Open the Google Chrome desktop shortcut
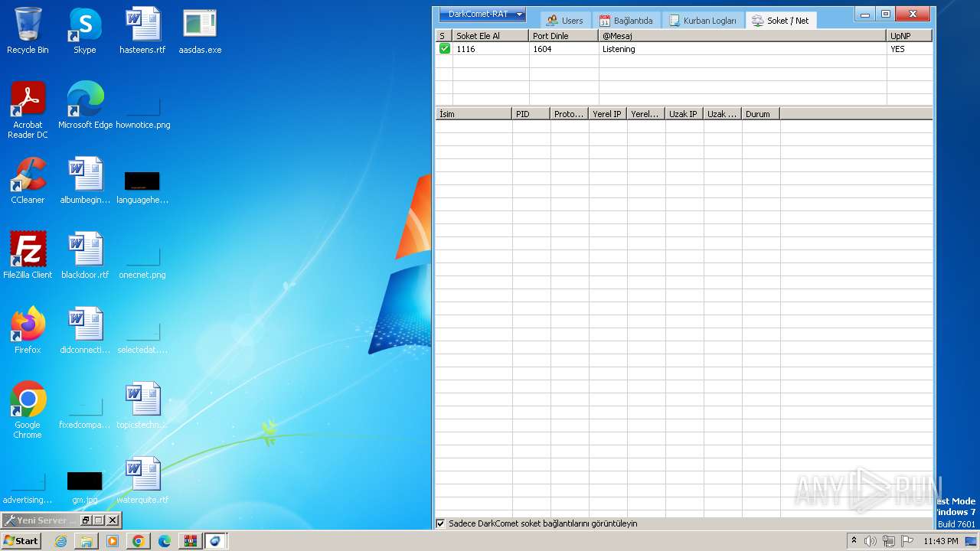This screenshot has height=551, width=980. point(28,410)
